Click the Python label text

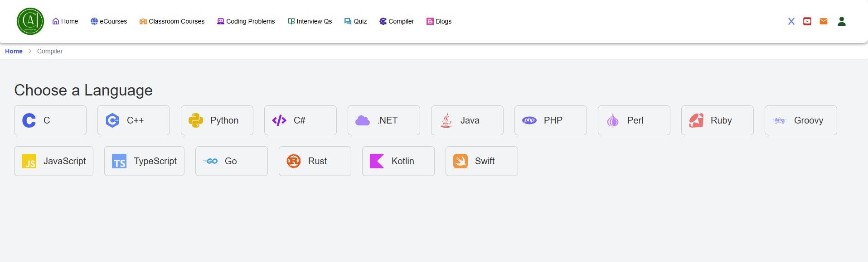[x=224, y=120]
